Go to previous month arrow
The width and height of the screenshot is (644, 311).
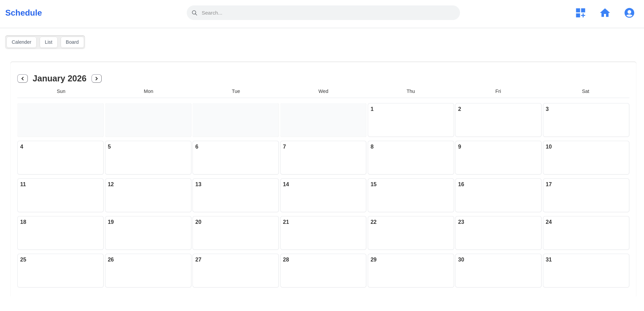(22, 79)
